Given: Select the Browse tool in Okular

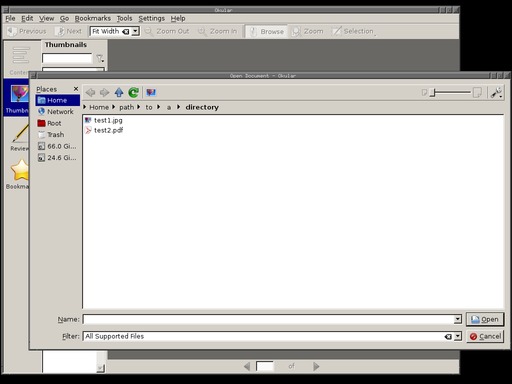Looking at the screenshot, I should (267, 32).
